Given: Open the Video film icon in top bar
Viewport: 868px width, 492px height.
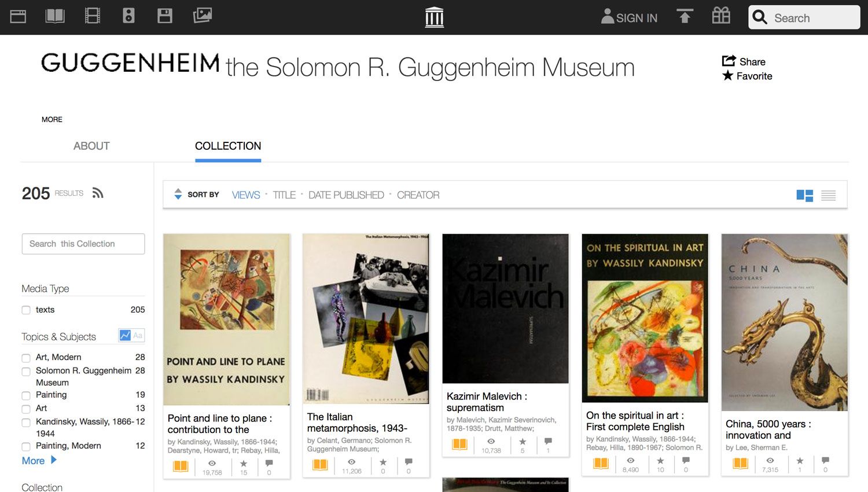Looking at the screenshot, I should (x=93, y=16).
